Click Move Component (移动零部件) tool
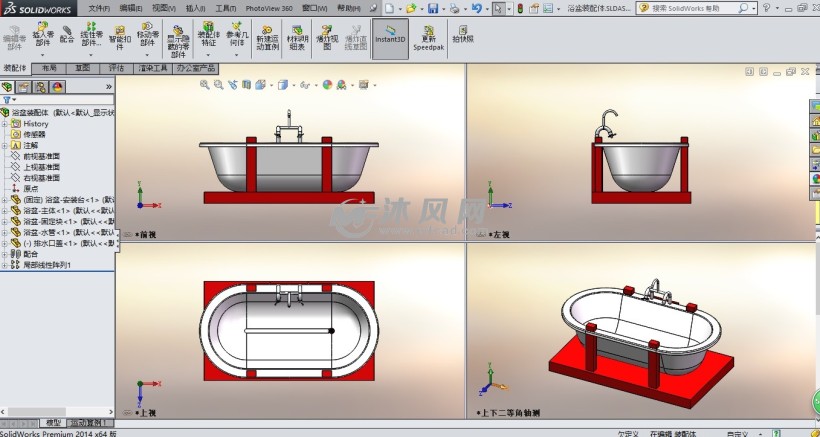This screenshot has width=820, height=437. (147, 34)
